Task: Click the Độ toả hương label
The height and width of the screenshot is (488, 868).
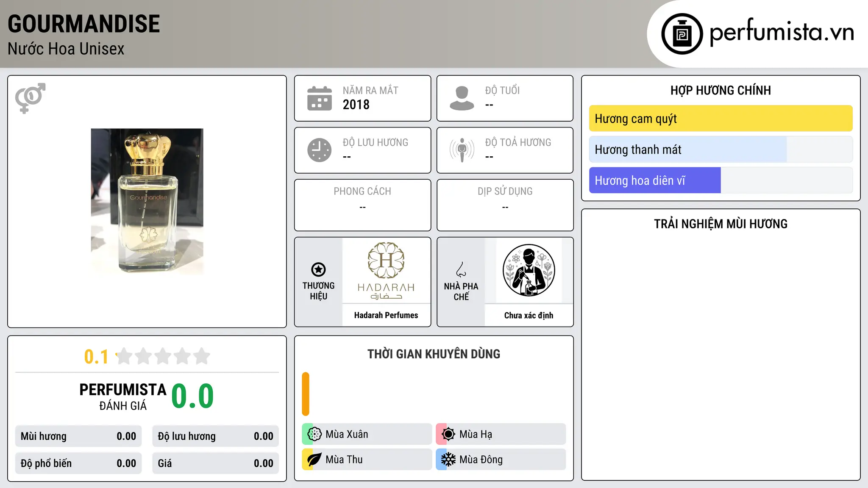Action: [x=518, y=142]
